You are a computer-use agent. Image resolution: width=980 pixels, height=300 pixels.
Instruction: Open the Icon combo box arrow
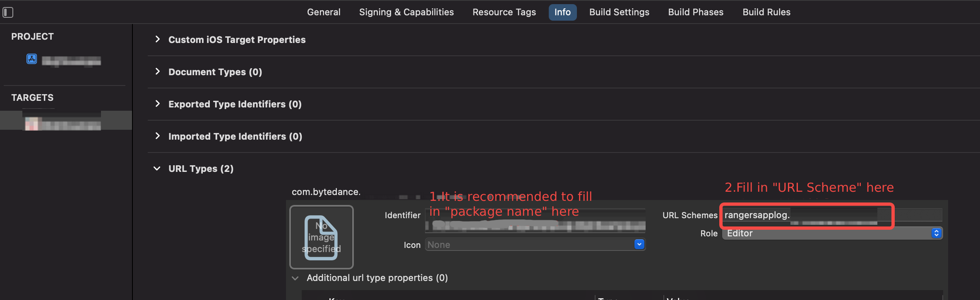639,244
